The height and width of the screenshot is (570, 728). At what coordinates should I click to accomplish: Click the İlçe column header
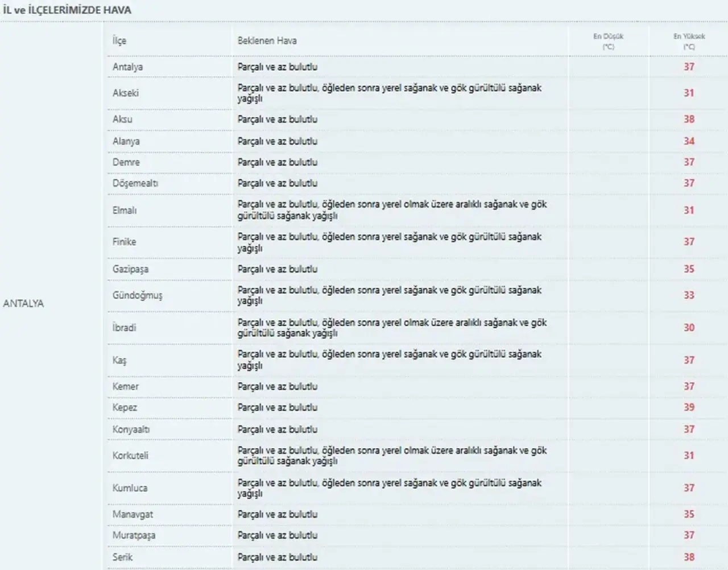119,41
